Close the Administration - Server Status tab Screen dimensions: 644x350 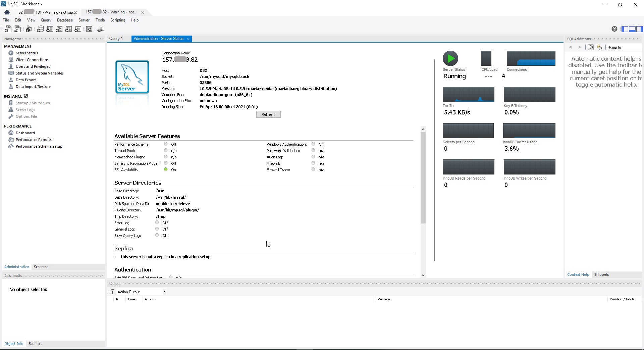pyautogui.click(x=189, y=39)
